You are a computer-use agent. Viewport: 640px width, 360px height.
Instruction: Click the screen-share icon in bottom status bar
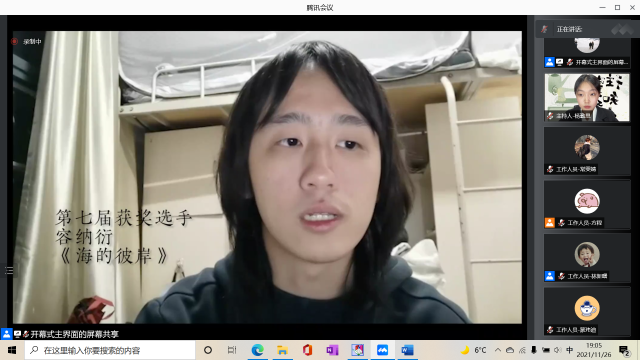[17, 334]
